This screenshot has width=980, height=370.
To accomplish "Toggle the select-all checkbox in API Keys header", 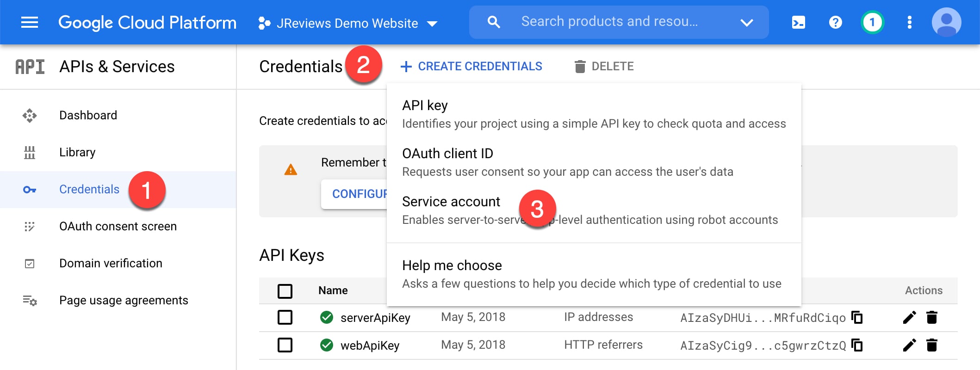I will tap(285, 291).
